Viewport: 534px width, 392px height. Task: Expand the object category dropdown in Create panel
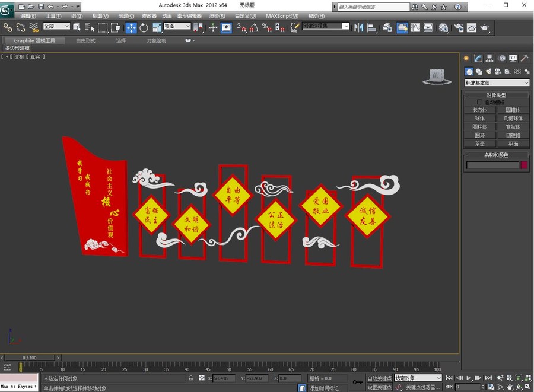coord(497,82)
